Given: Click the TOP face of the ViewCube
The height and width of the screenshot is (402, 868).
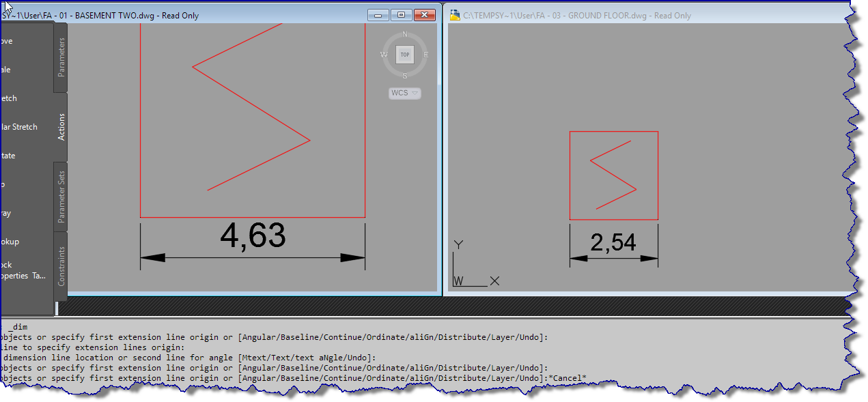Looking at the screenshot, I should [x=405, y=55].
